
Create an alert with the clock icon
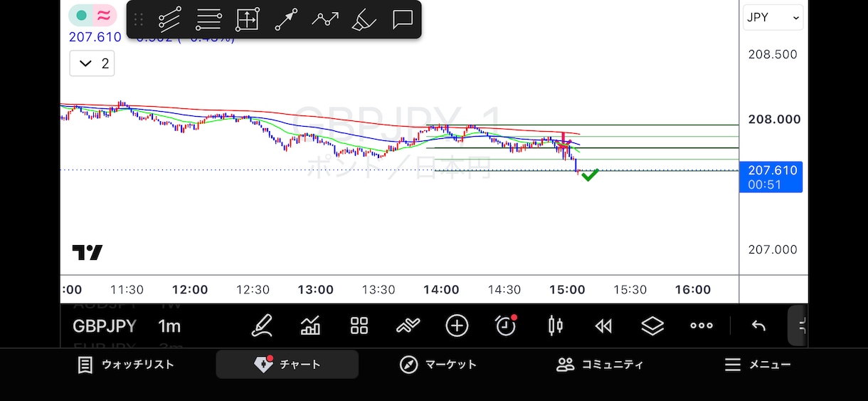[x=506, y=326]
